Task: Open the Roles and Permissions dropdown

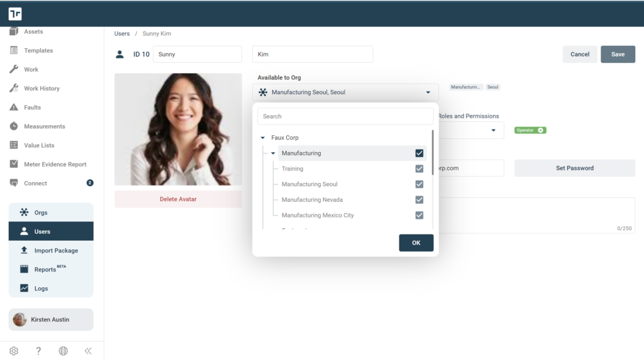Action: tap(493, 130)
